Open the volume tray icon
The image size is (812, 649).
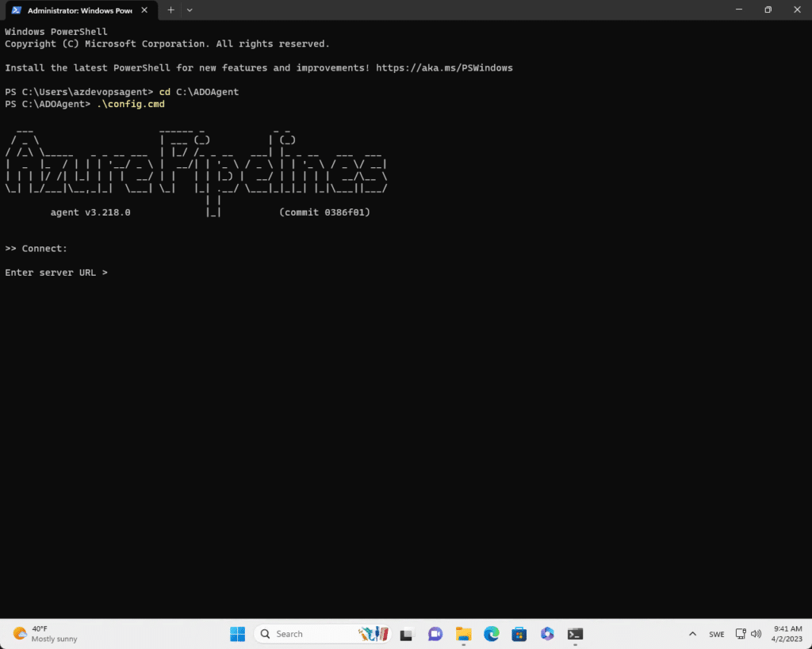pyautogui.click(x=756, y=634)
